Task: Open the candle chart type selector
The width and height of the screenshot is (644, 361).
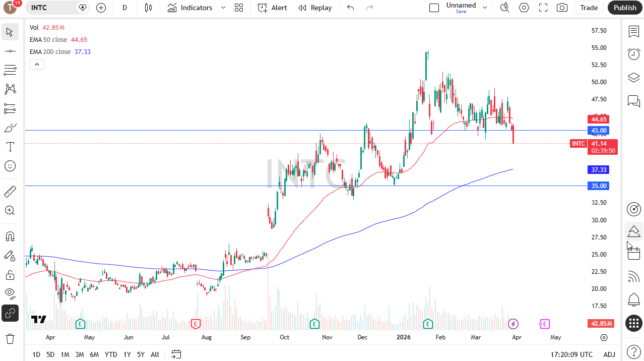Action: (148, 8)
